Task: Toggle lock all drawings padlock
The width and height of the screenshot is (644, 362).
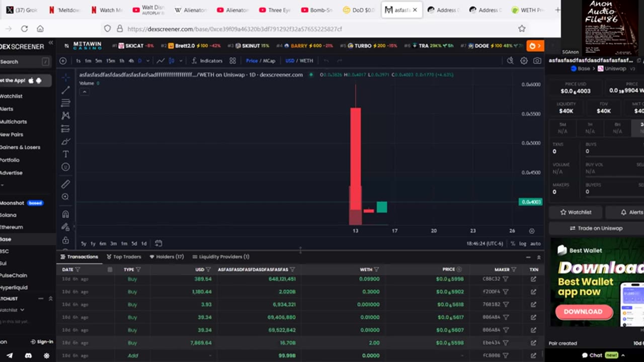Action: pos(65,240)
